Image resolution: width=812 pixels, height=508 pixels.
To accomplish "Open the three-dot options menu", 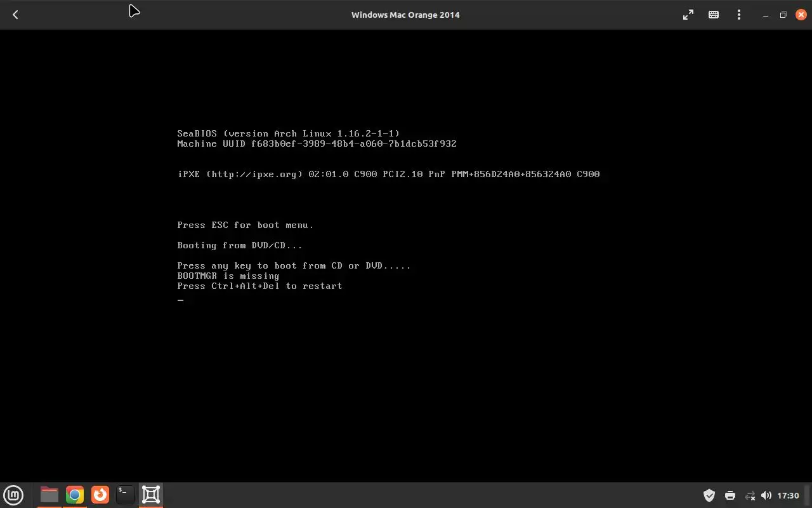I will coord(739,15).
